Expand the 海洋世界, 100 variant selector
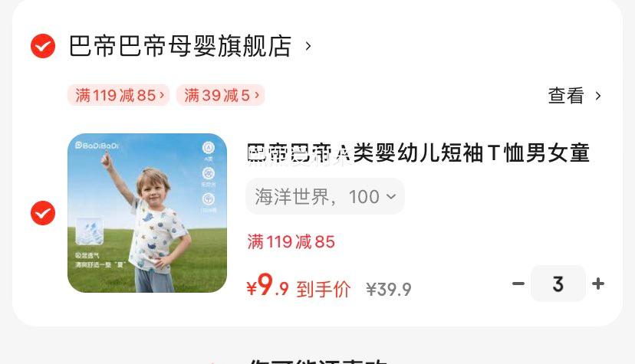Viewport: 635px width, 364px height. click(325, 196)
